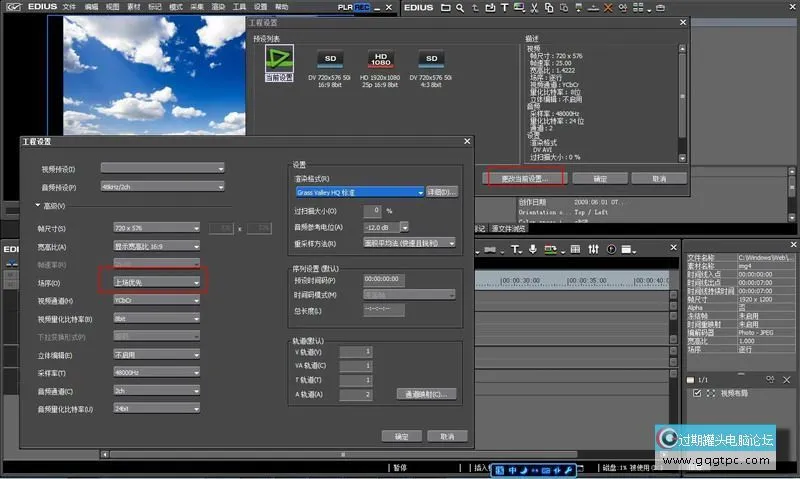This screenshot has width=800, height=479.
Task: Open the 场序 field order dropdown
Action: [157, 283]
